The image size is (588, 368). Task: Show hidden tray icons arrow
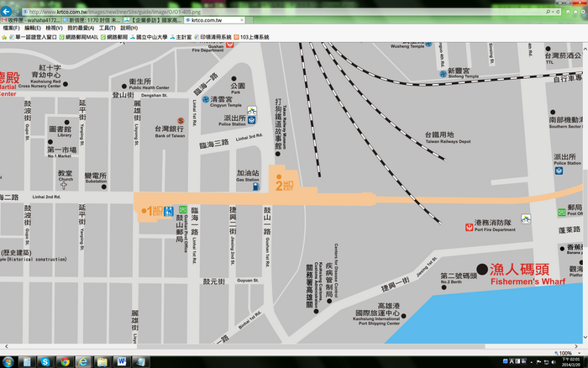click(x=532, y=362)
